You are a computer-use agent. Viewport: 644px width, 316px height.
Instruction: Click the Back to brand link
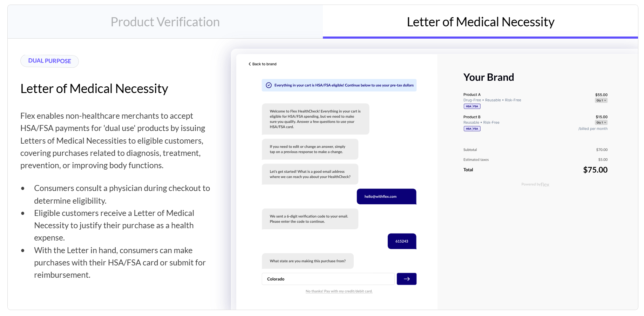[264, 64]
